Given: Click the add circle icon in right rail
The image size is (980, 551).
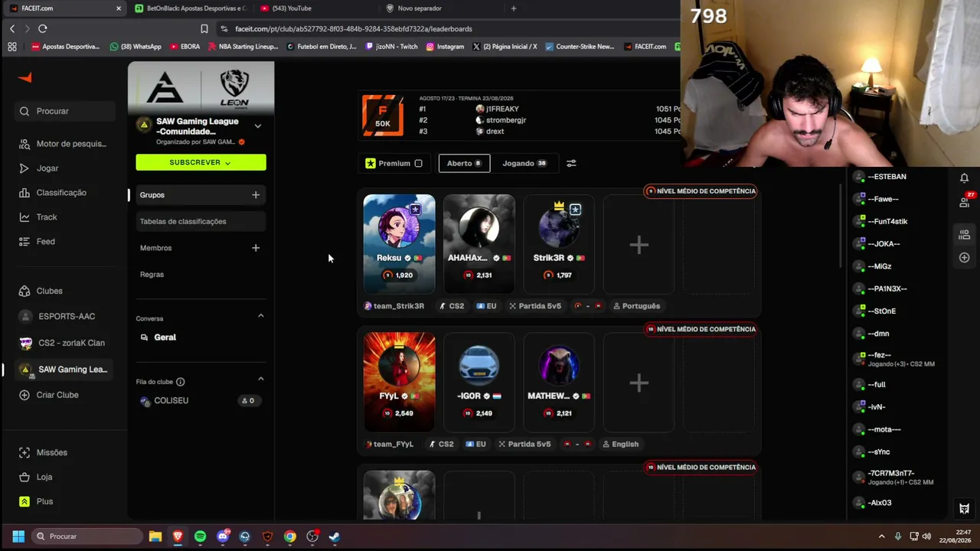Looking at the screenshot, I should (964, 258).
